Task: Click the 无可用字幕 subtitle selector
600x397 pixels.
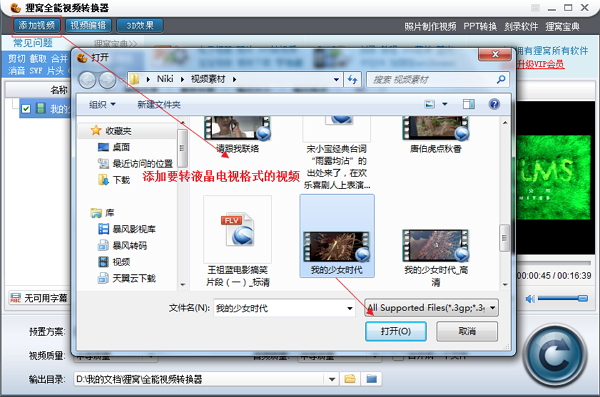Action: (x=39, y=298)
